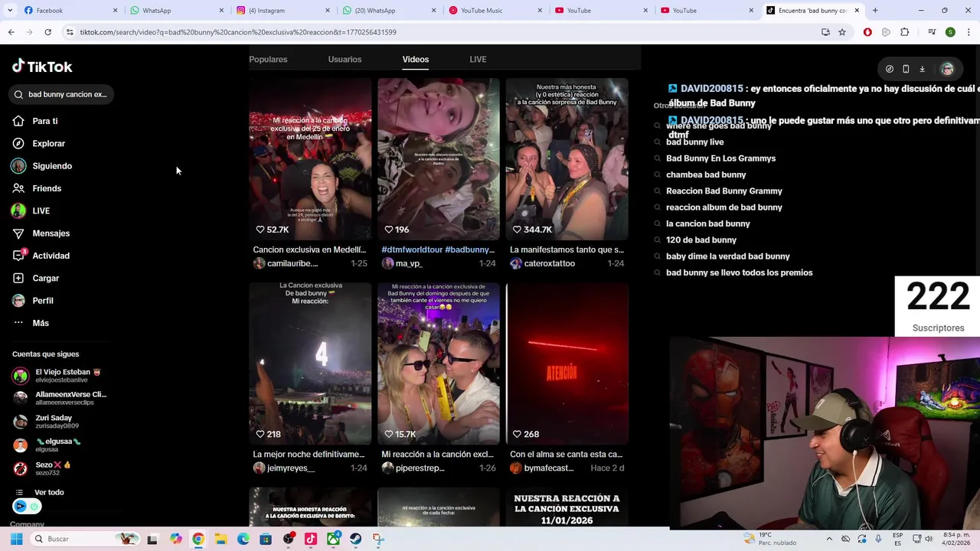The height and width of the screenshot is (551, 980).
Task: Open the Para ti home icon
Action: tap(18, 121)
